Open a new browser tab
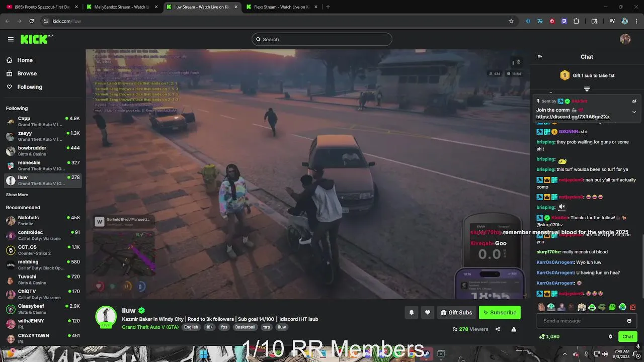The height and width of the screenshot is (362, 644). click(x=328, y=7)
